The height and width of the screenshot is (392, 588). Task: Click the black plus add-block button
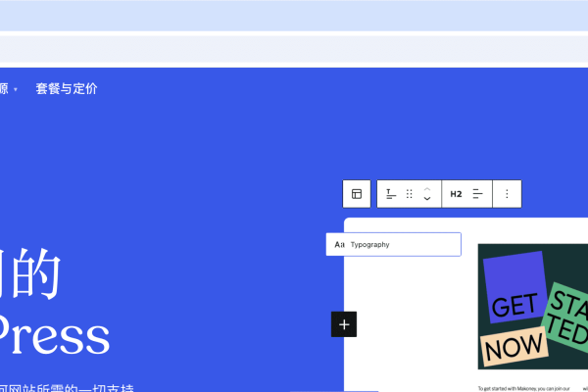coord(344,323)
